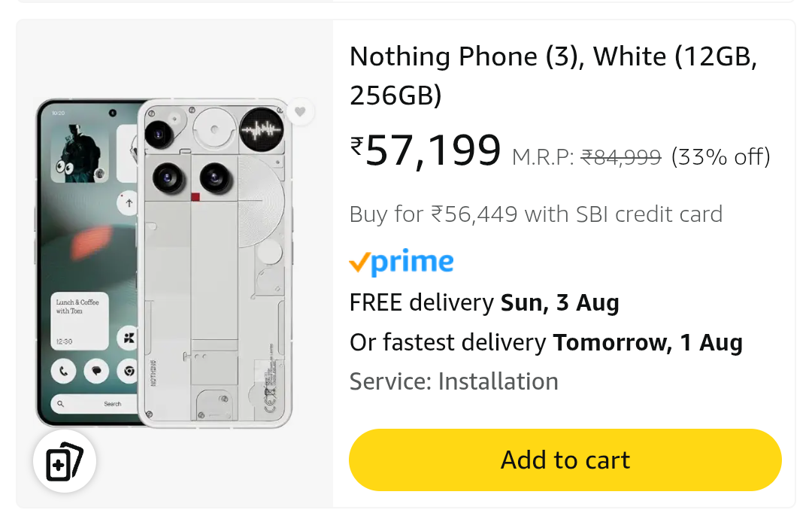Click the blue prime wordmark
The width and height of the screenshot is (812, 522).
coord(413,263)
